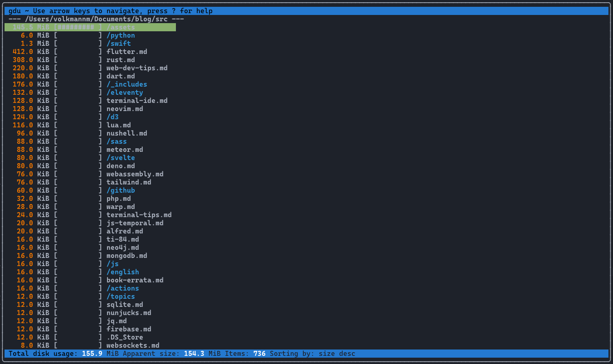
Task: Click the rust.md file entry
Action: 121,60
